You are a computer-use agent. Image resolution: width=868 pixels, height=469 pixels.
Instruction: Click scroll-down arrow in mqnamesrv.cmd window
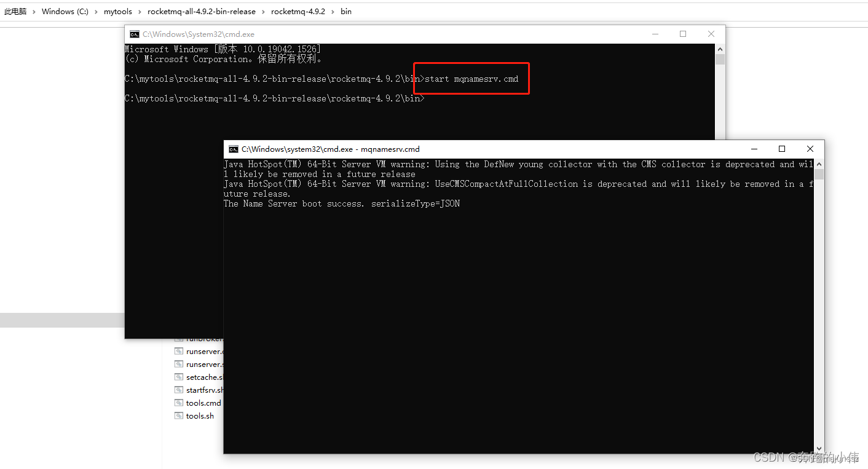(819, 449)
